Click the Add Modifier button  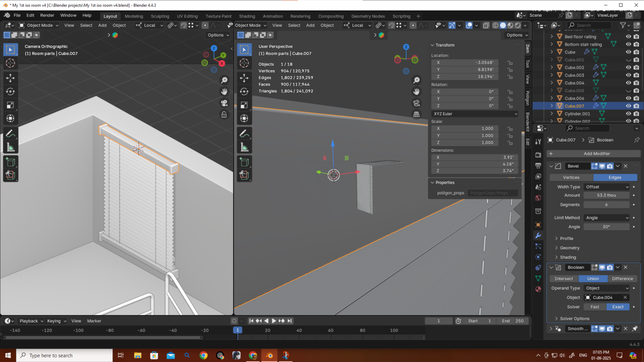(x=597, y=154)
